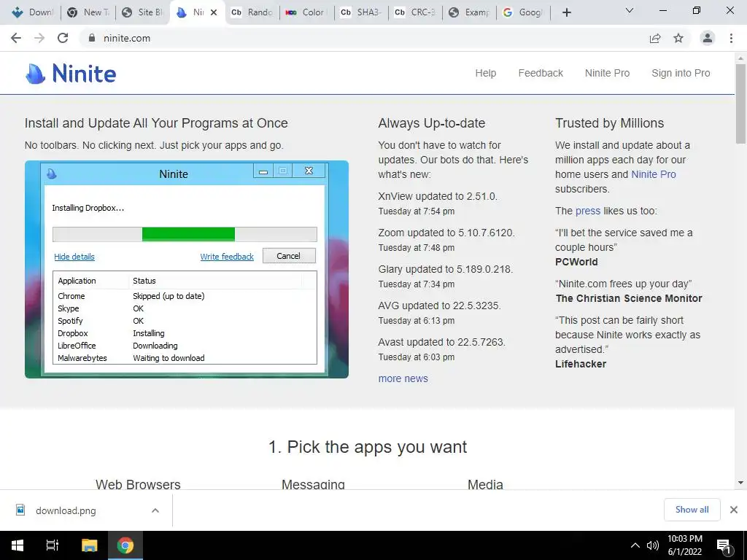Screen dimensions: 747x560
Task: Click the 'Trusted by Millions' heading
Action: point(609,122)
